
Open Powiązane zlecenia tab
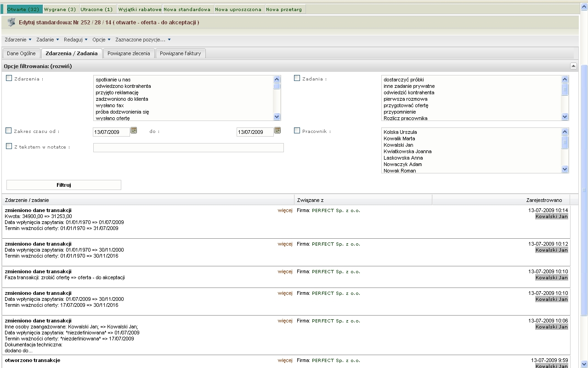[129, 53]
